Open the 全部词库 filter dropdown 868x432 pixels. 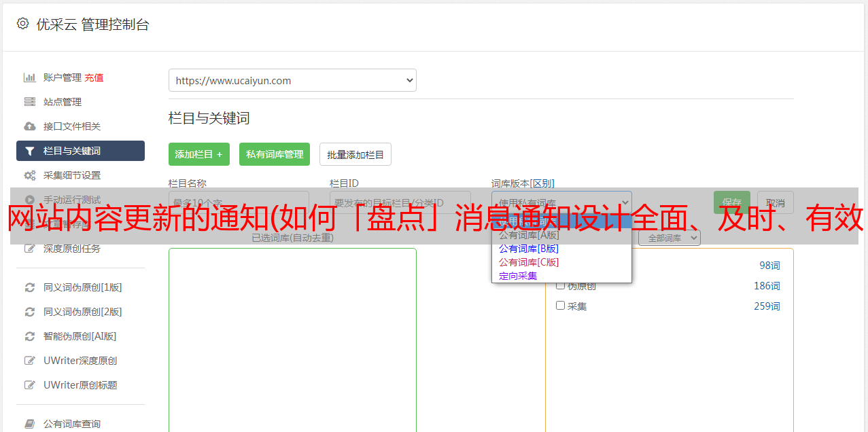(670, 238)
